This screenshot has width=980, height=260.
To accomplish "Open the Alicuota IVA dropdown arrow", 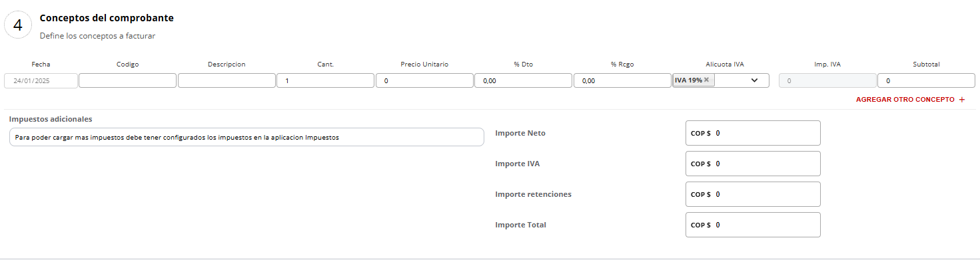I will [x=755, y=80].
